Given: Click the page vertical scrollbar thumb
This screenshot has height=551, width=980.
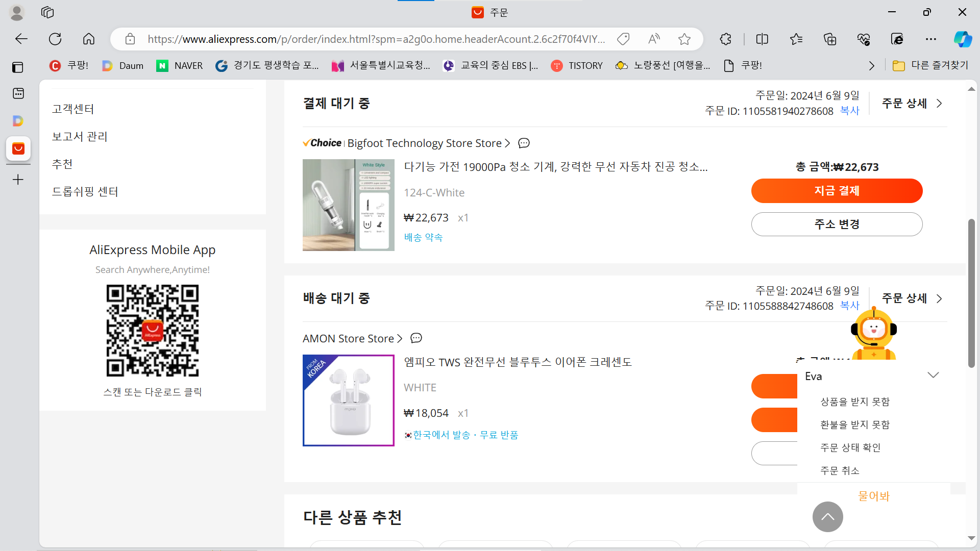Looking at the screenshot, I should [971, 293].
